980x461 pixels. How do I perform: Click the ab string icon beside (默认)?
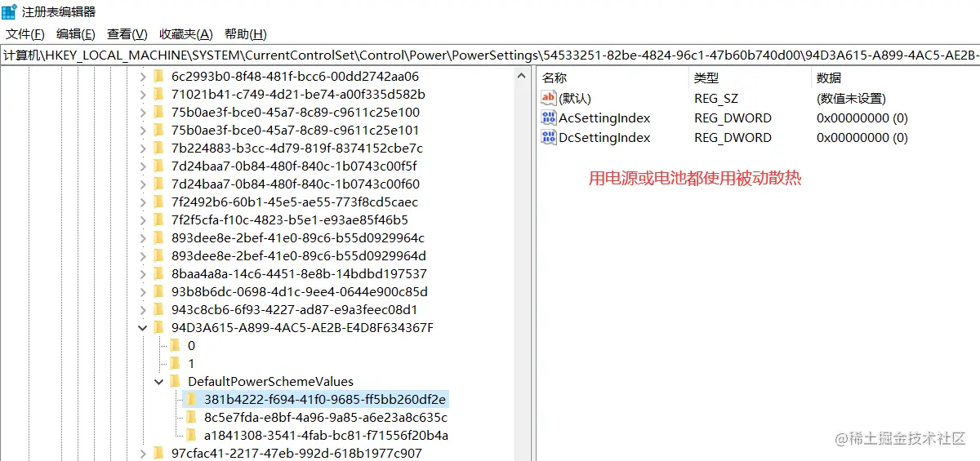coord(548,98)
